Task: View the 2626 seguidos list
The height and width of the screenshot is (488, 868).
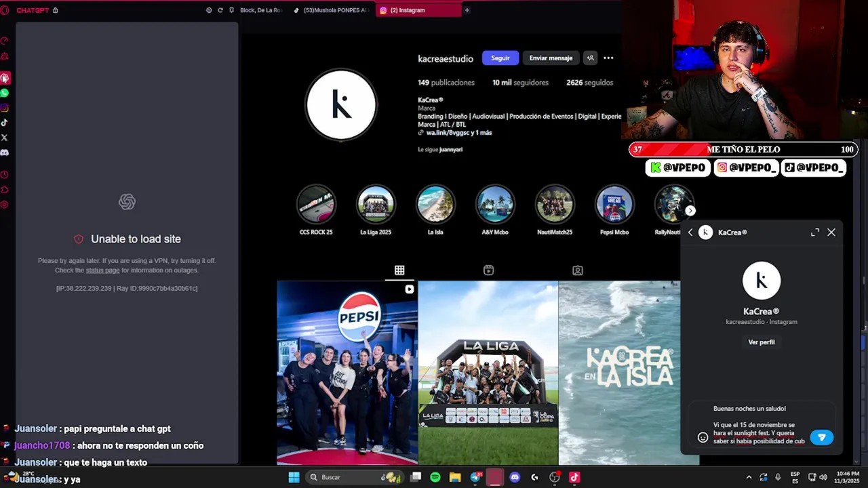Action: (589, 83)
